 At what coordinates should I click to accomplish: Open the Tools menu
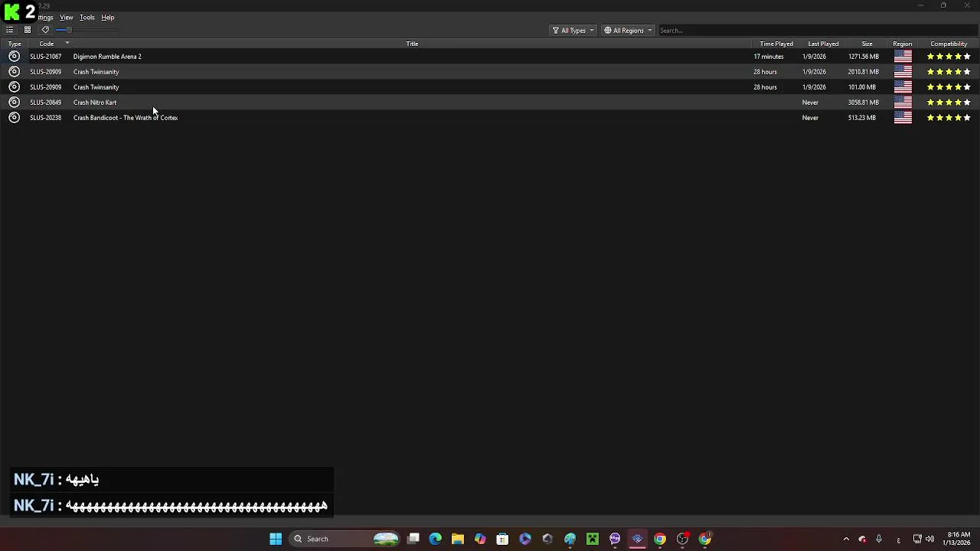click(87, 18)
